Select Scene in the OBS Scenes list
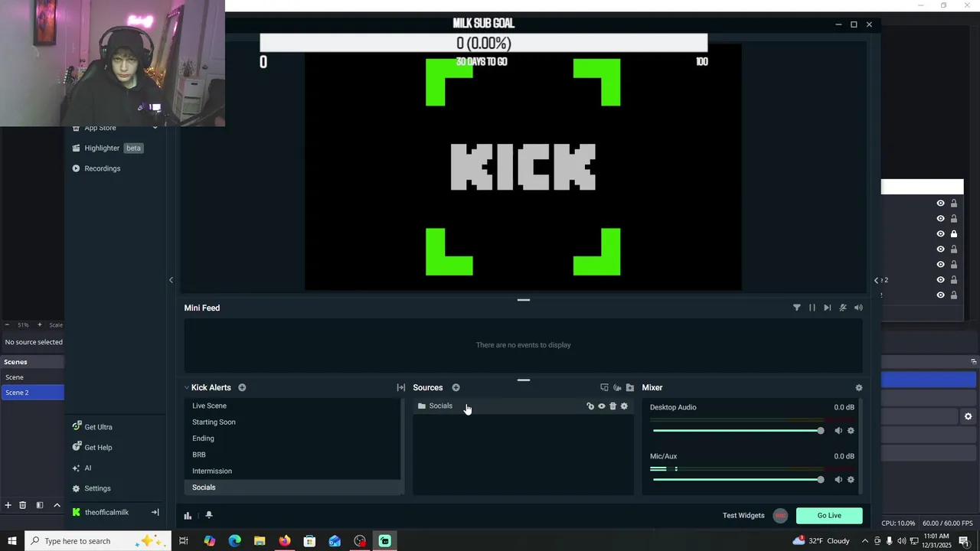Viewport: 980px width, 551px height. coord(32,377)
